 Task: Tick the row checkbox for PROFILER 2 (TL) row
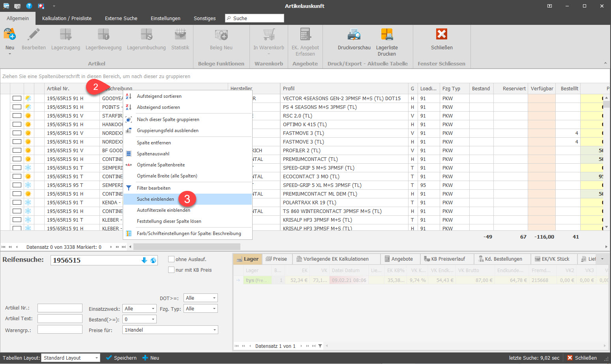tap(17, 150)
